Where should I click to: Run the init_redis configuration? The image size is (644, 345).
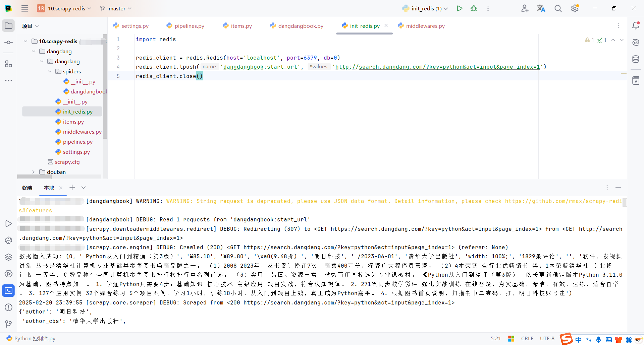[460, 8]
